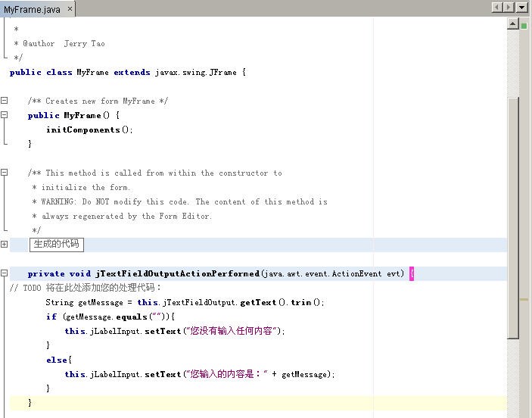Close the MyFrame.java tab
Image resolution: width=532 pixels, height=418 pixels.
click(70, 9)
